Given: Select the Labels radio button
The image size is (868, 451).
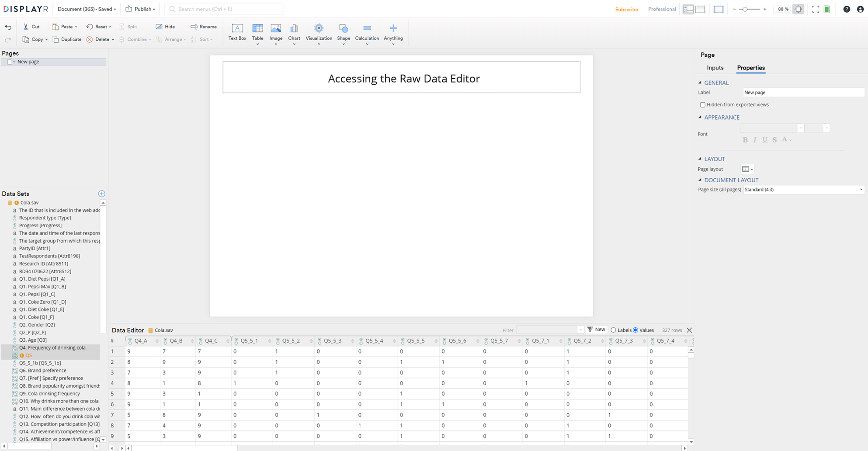Looking at the screenshot, I should tap(613, 330).
